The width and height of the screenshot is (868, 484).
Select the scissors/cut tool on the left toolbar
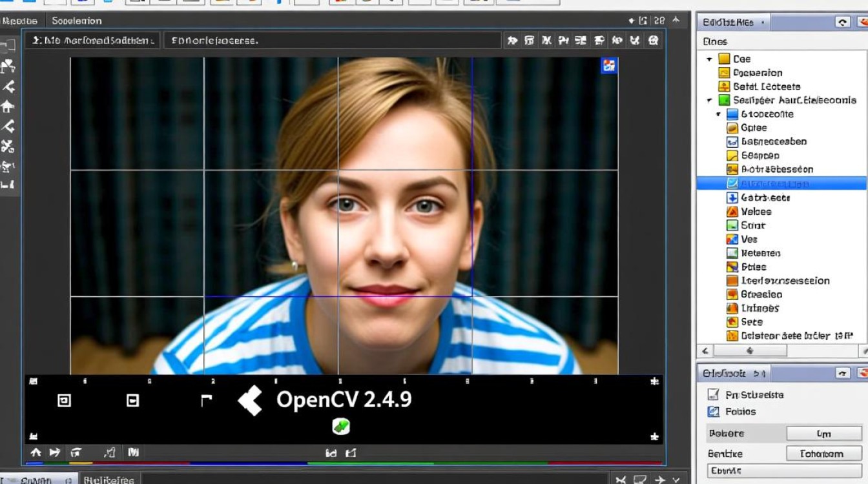(x=8, y=147)
